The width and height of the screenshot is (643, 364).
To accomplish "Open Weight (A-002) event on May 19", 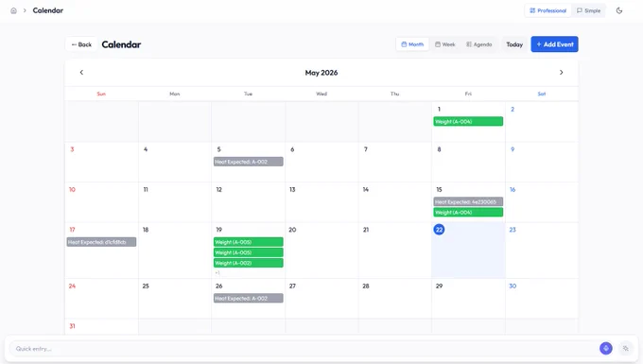I will pos(248,263).
